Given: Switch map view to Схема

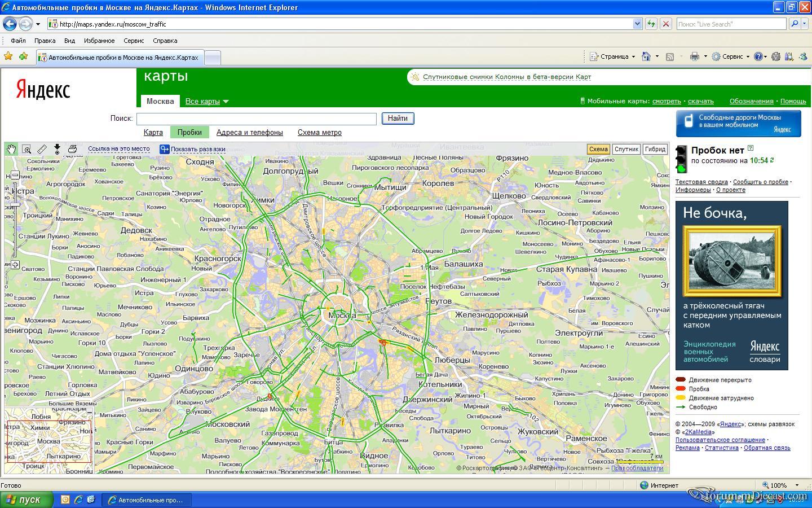Looking at the screenshot, I should (x=598, y=149).
